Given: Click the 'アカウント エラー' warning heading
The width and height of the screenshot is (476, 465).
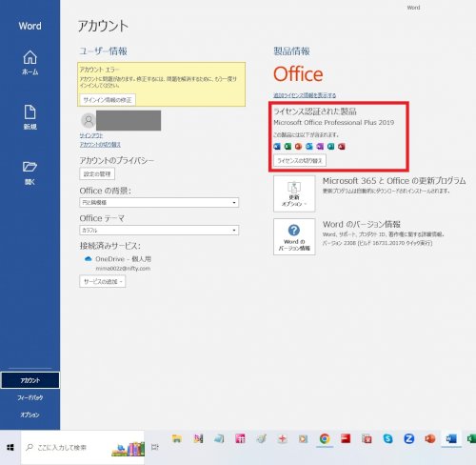Looking at the screenshot, I should click(100, 70).
